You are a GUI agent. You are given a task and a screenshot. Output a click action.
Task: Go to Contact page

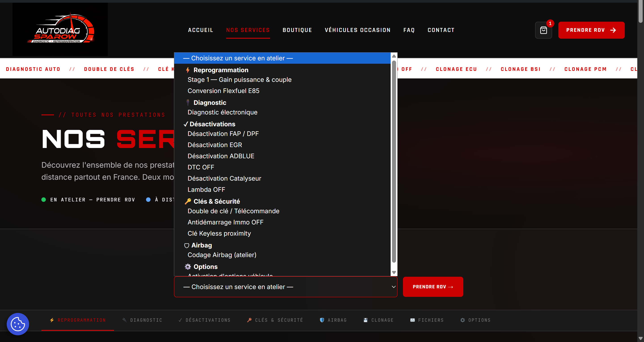[441, 30]
